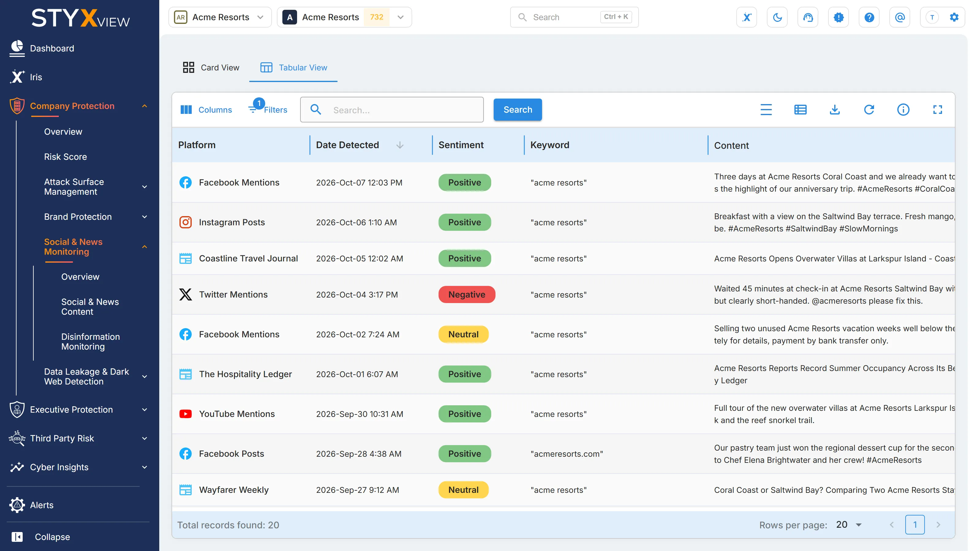980x551 pixels.
Task: Click the user avatar T
Action: 932,17
